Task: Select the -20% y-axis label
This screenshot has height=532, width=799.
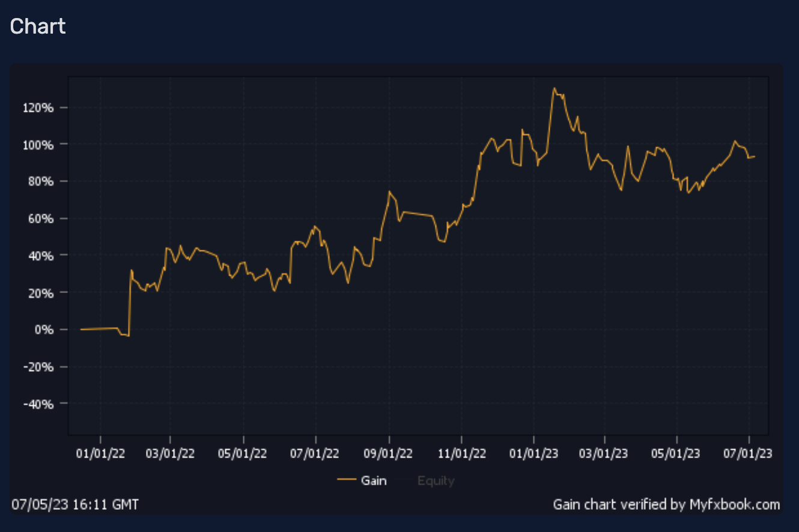Action: pyautogui.click(x=41, y=367)
